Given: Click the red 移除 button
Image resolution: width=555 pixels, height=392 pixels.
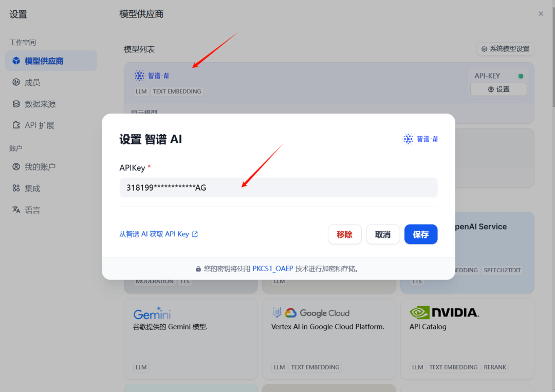Looking at the screenshot, I should click(x=344, y=234).
